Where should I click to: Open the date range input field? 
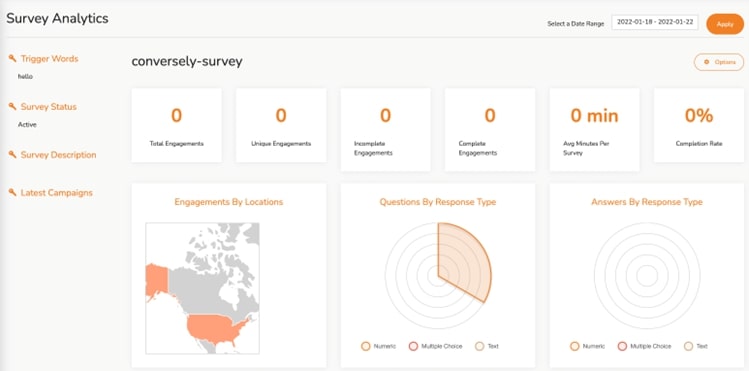tap(655, 22)
